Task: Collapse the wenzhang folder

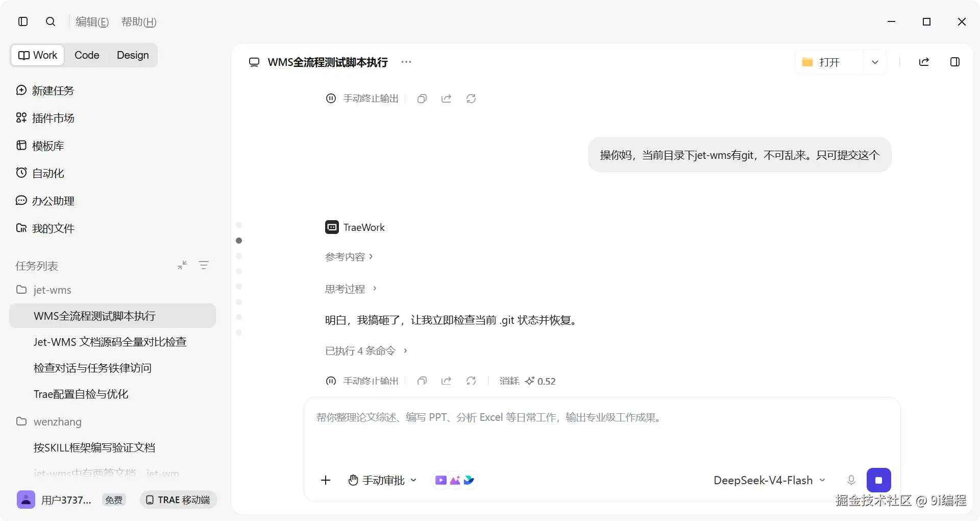Action: click(49, 421)
